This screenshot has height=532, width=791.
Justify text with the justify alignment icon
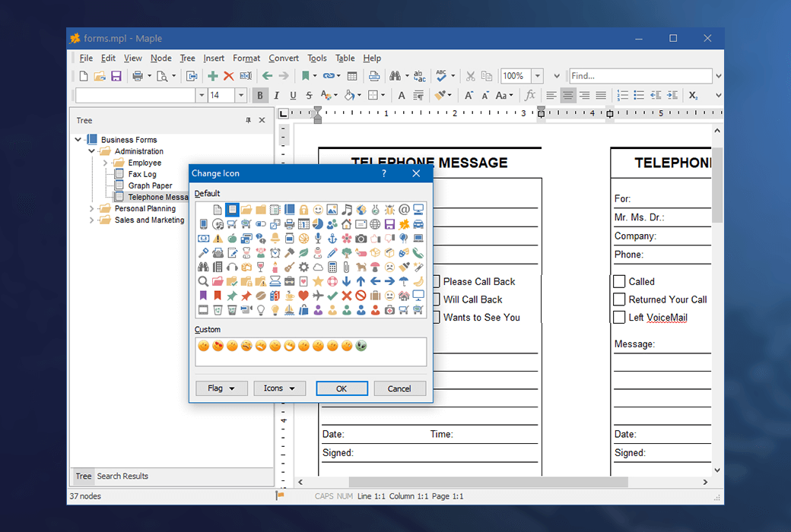click(601, 95)
